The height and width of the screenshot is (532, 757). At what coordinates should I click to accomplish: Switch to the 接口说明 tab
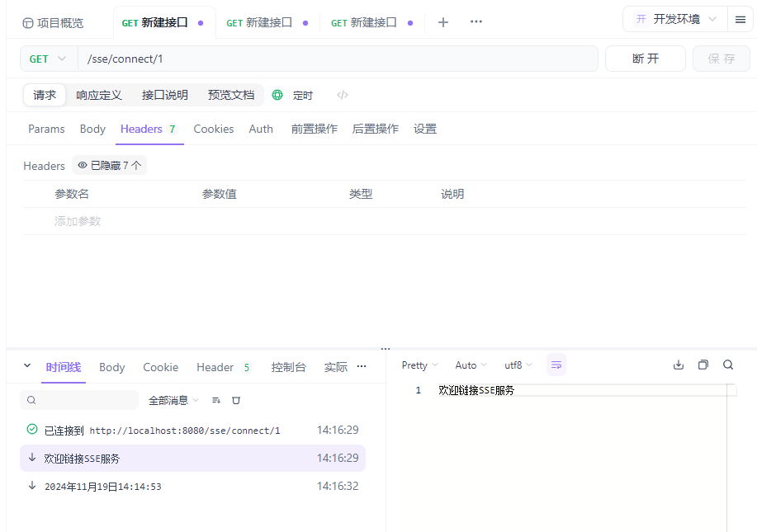point(164,95)
